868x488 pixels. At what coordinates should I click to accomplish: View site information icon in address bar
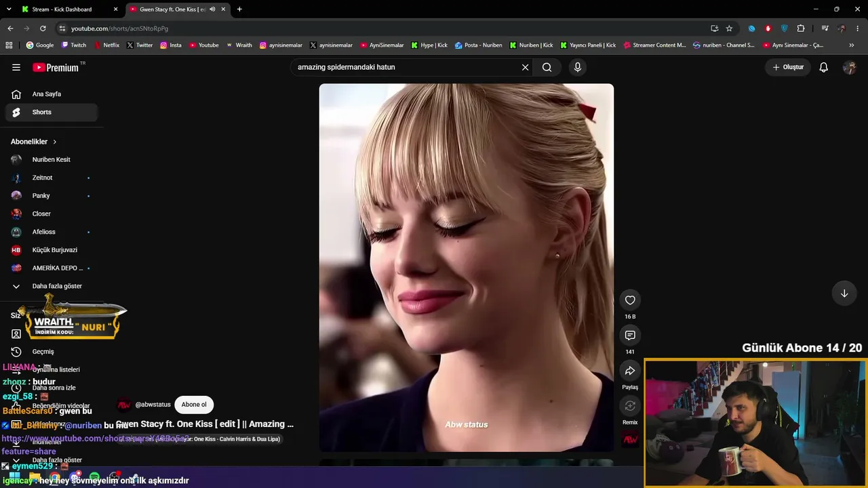62,28
